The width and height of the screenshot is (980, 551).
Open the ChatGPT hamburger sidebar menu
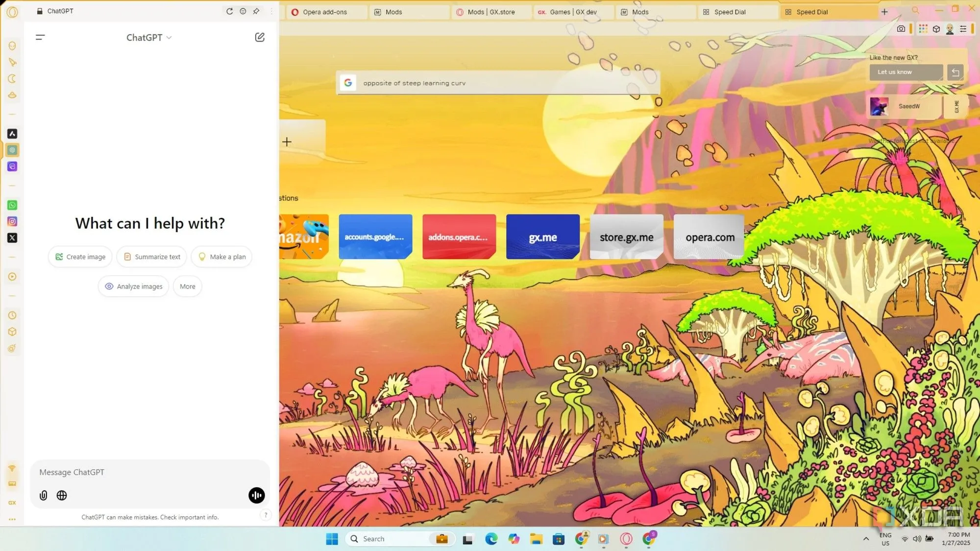click(x=40, y=37)
